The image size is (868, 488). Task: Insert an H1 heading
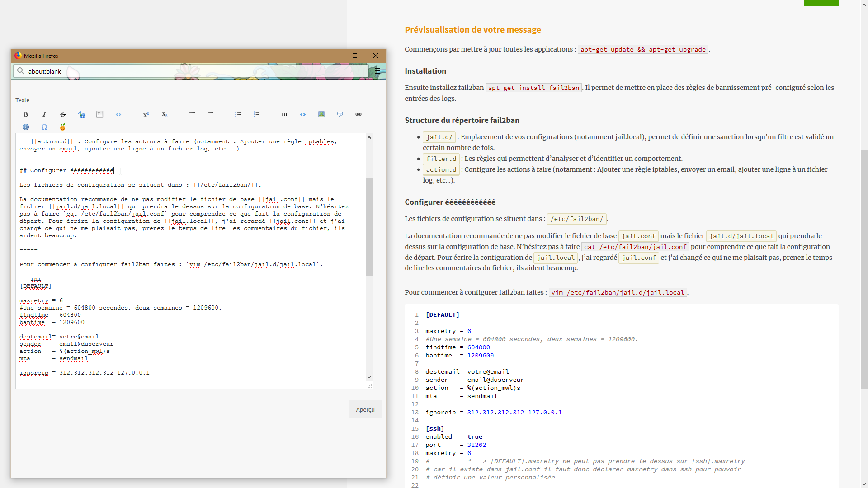pyautogui.click(x=284, y=114)
